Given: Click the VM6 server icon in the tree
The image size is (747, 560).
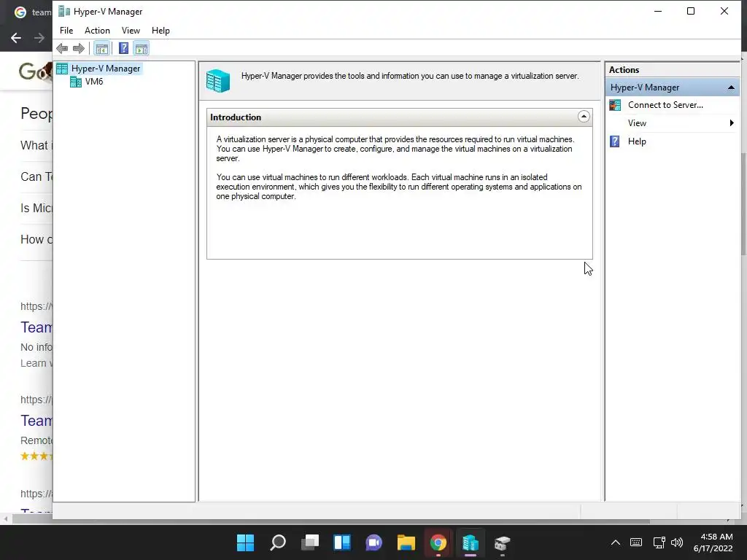Looking at the screenshot, I should (x=76, y=82).
